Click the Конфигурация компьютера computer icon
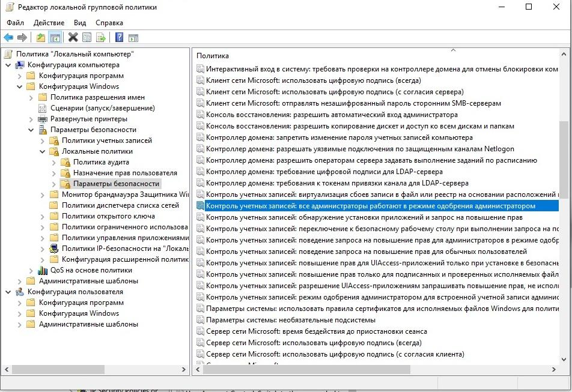Image resolution: width=572 pixels, height=392 pixels. (20, 65)
